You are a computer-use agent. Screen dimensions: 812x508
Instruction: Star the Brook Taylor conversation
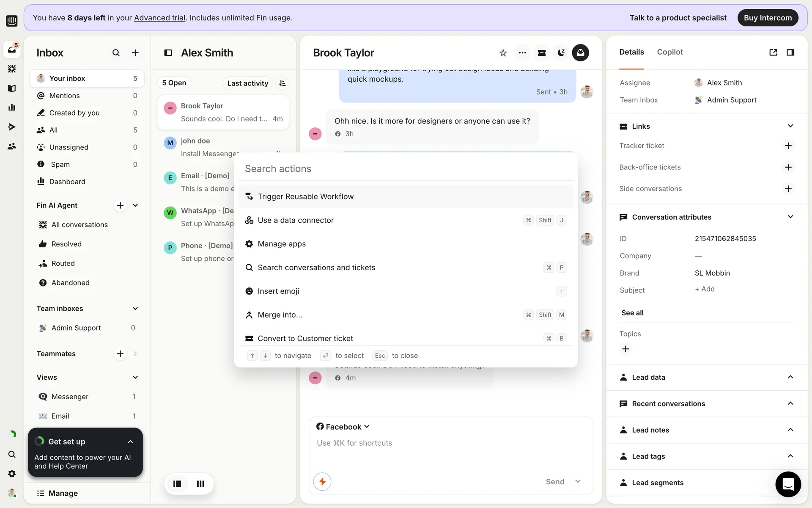point(503,53)
